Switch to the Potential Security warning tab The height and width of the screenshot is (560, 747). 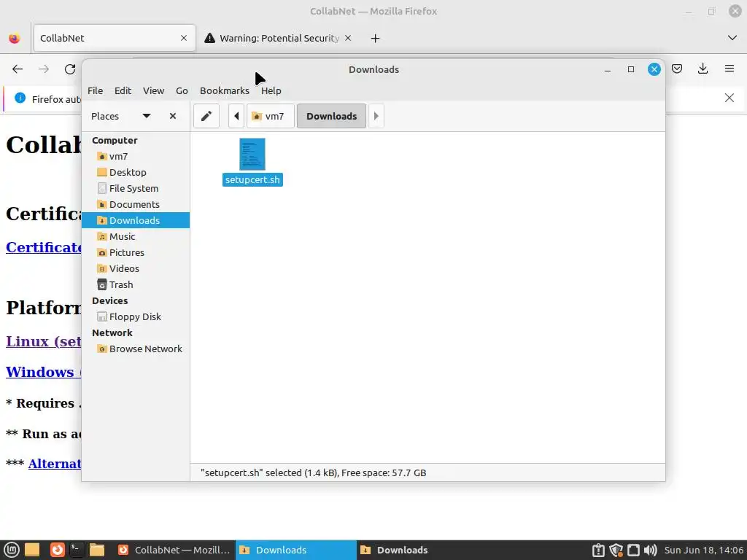tap(279, 38)
